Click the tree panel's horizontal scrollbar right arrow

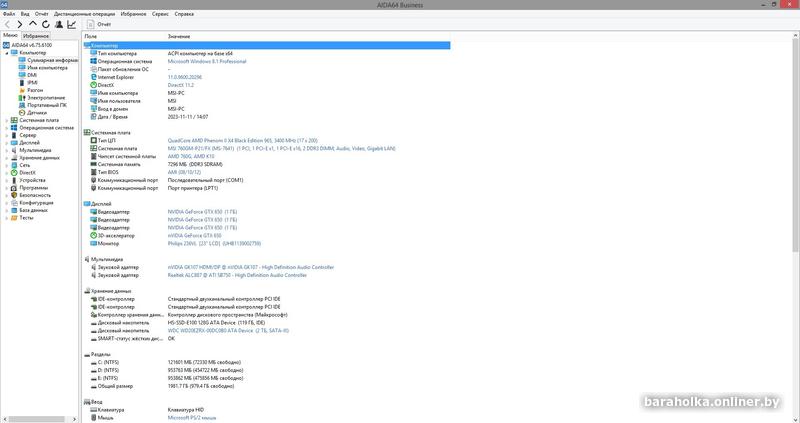coord(74,419)
